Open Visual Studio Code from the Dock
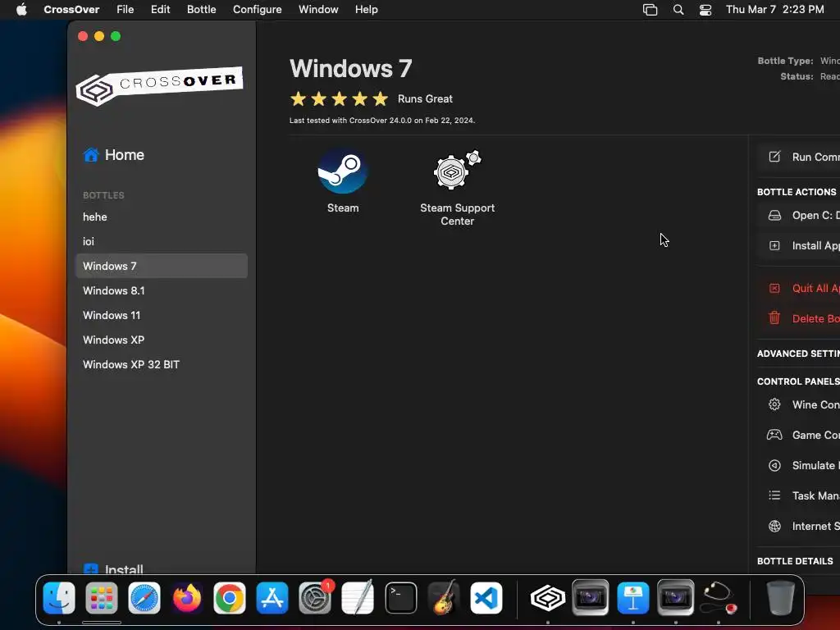 pyautogui.click(x=486, y=598)
